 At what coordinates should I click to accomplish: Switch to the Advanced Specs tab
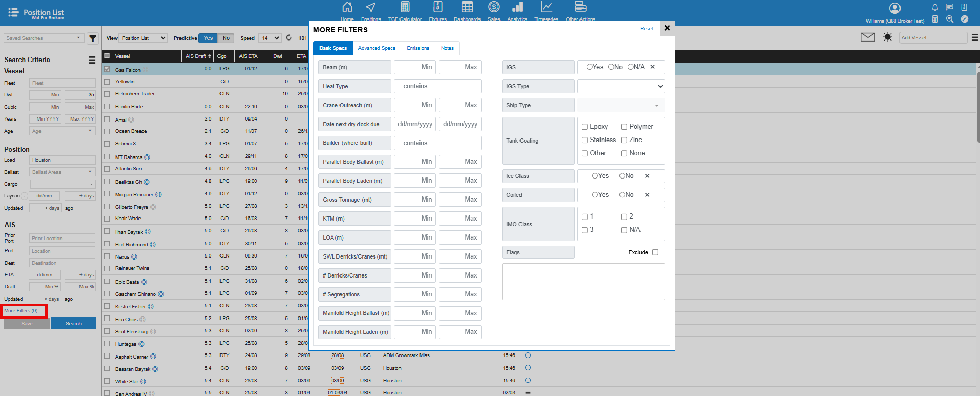click(376, 48)
